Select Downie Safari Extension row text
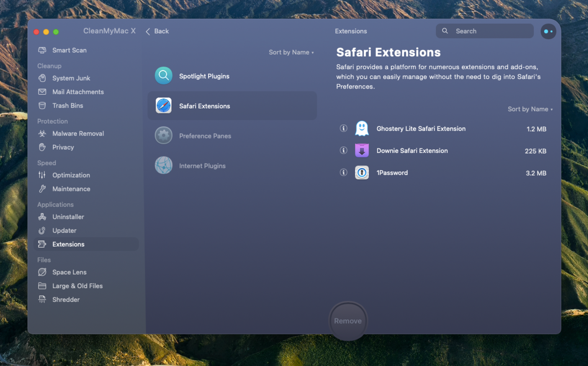 click(x=412, y=151)
